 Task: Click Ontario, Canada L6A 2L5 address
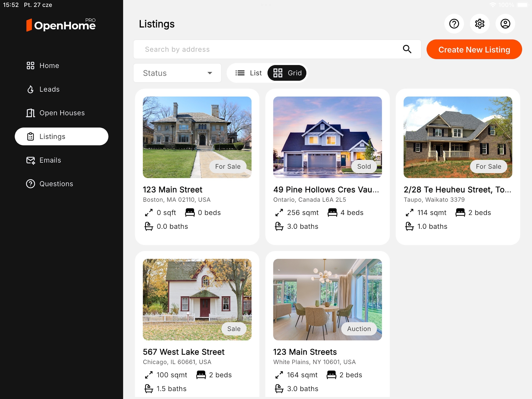pos(310,200)
